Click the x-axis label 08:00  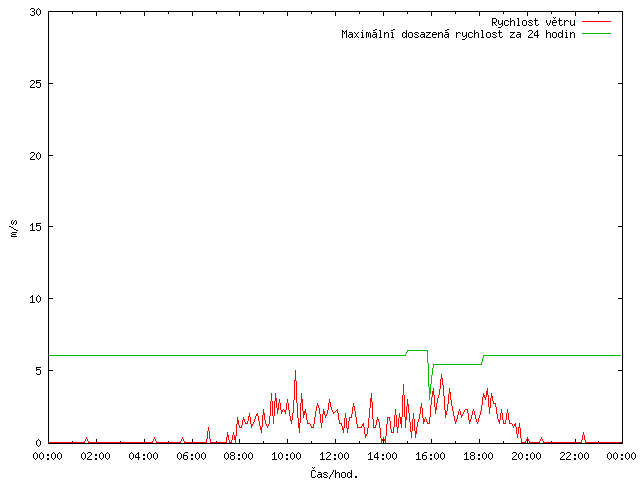click(239, 456)
